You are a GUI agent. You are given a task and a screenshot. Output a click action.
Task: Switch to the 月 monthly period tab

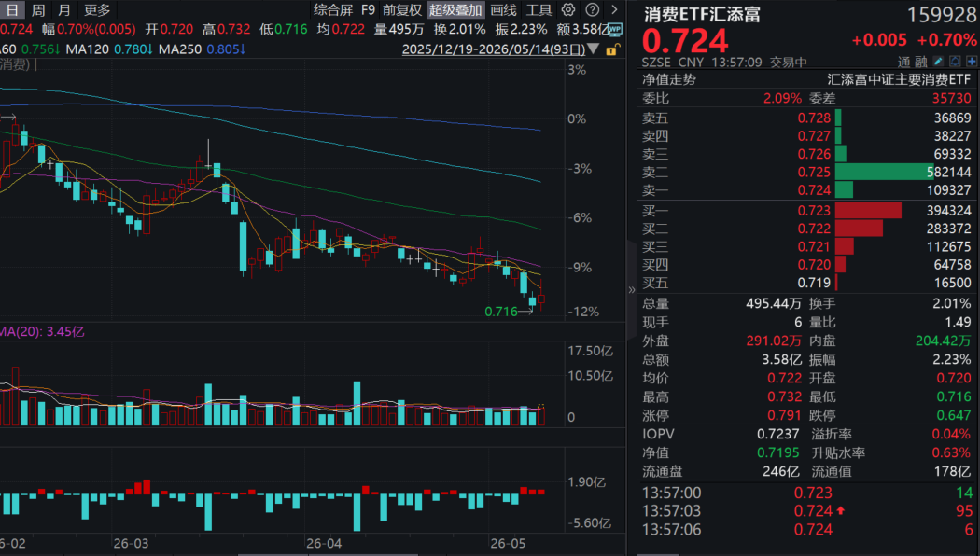(63, 9)
